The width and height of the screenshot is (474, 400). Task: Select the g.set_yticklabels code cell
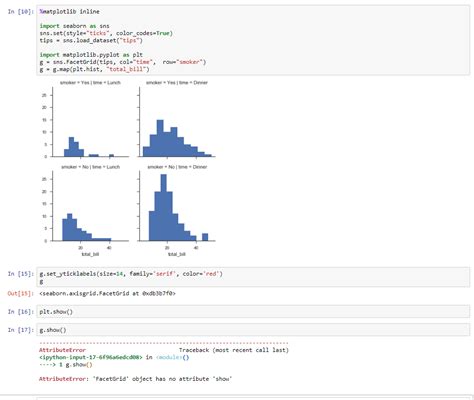point(253,277)
